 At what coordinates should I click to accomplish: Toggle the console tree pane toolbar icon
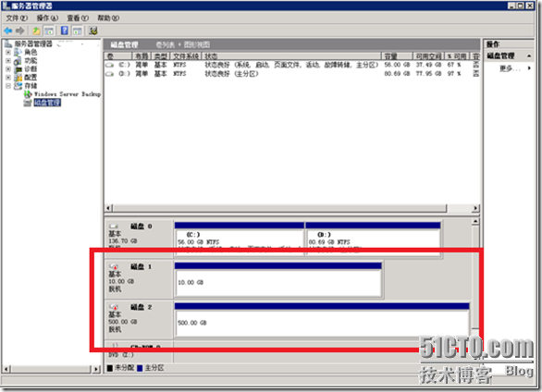[49, 31]
